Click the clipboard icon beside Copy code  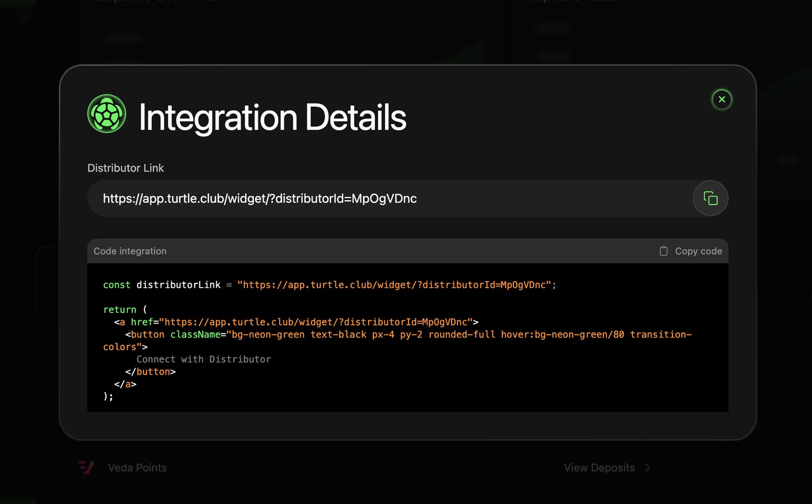click(x=663, y=250)
